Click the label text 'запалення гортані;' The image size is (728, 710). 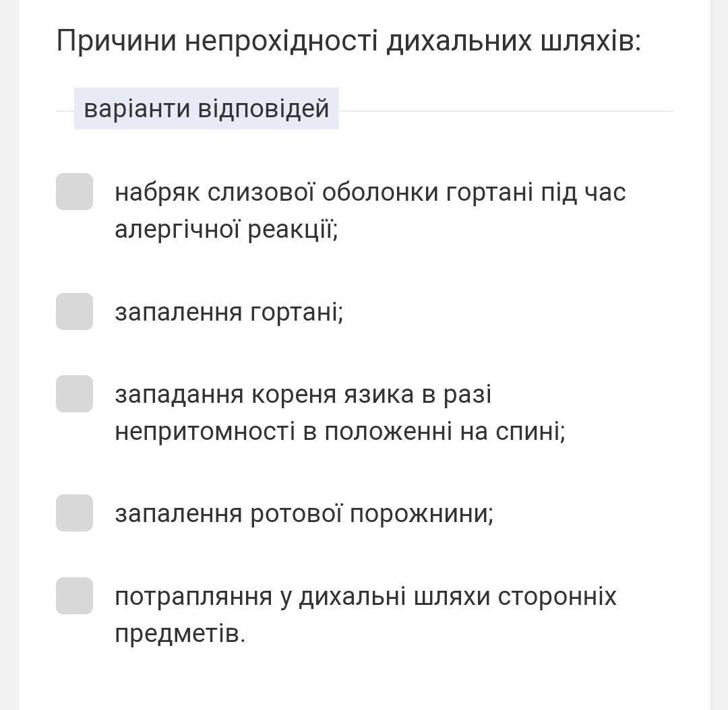229,312
